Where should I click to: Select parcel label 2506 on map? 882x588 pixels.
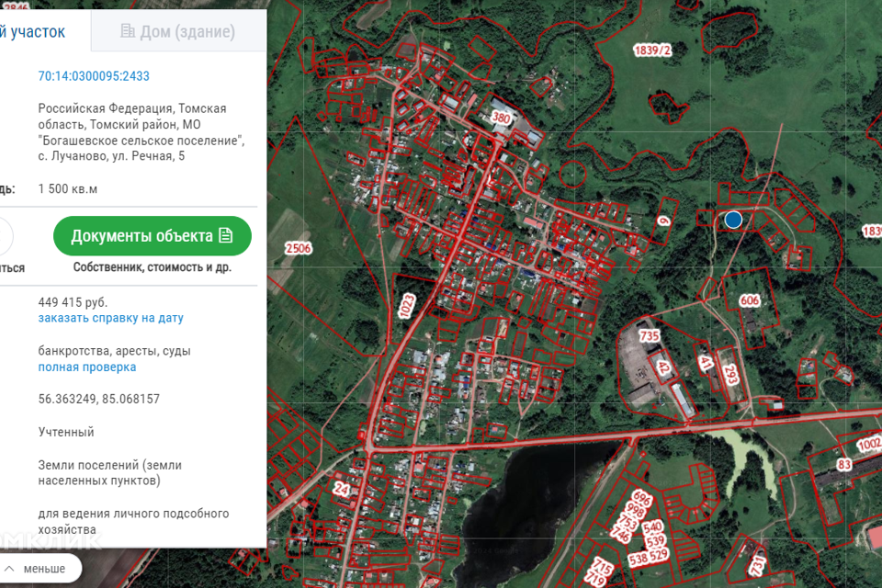click(x=299, y=248)
